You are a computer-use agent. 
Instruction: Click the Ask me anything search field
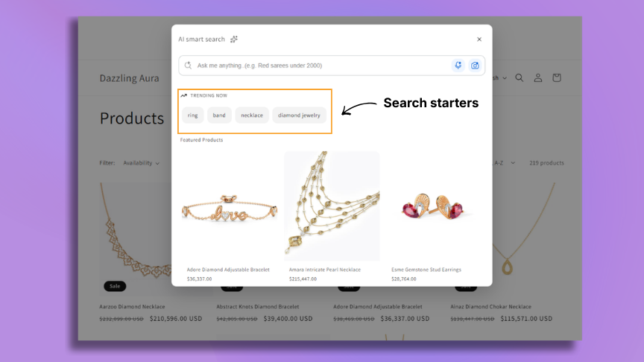pos(321,66)
